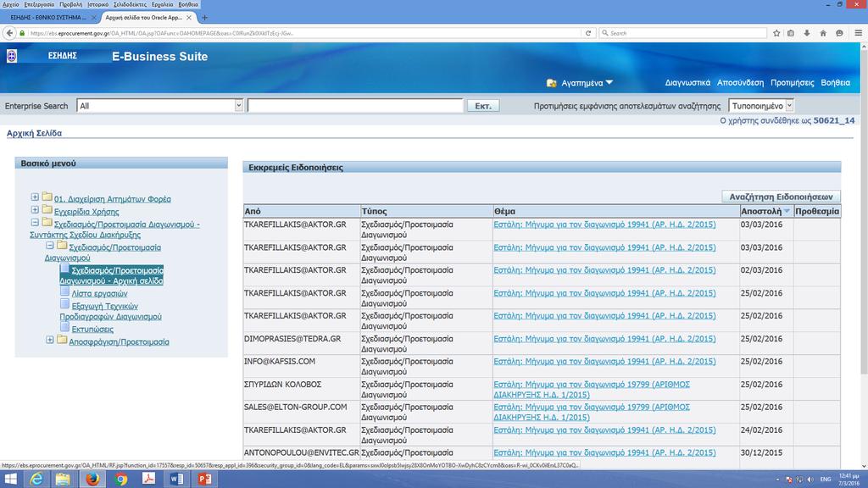Click the folder icon beside Εγχειρίδια Χρήσης

(47, 210)
